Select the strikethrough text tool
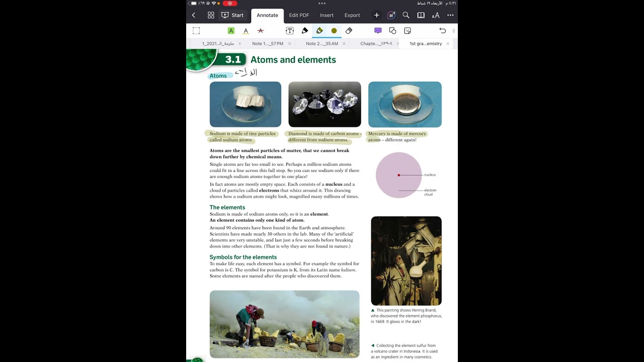Image resolution: width=644 pixels, height=362 pixels. tap(260, 31)
